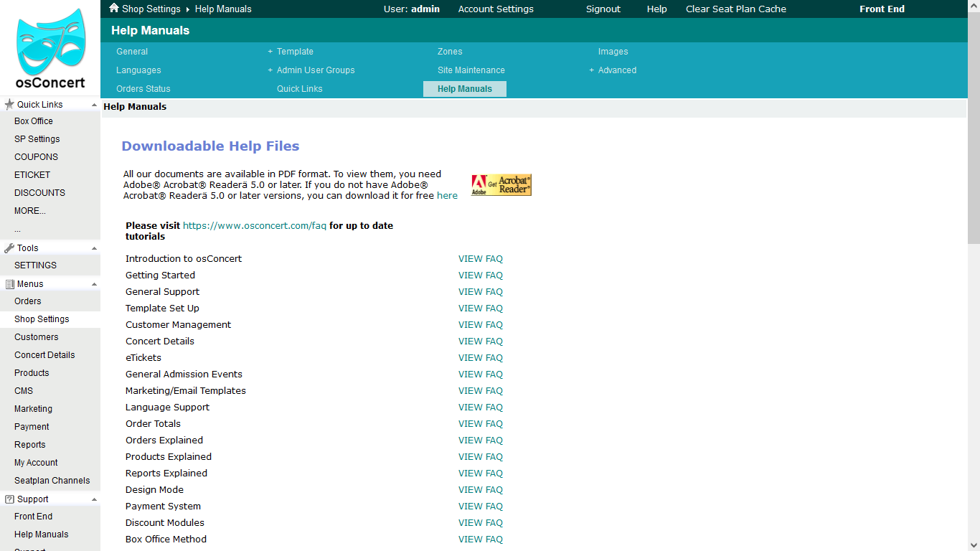Click Clear Seat Plan Cache

(x=735, y=9)
